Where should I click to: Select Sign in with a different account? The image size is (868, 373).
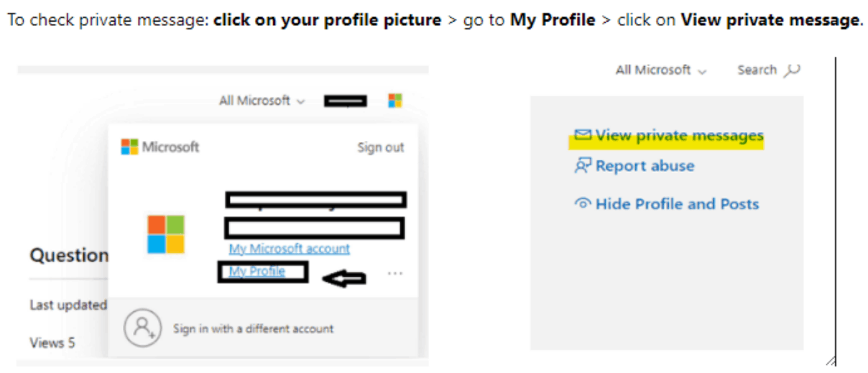[x=253, y=328]
